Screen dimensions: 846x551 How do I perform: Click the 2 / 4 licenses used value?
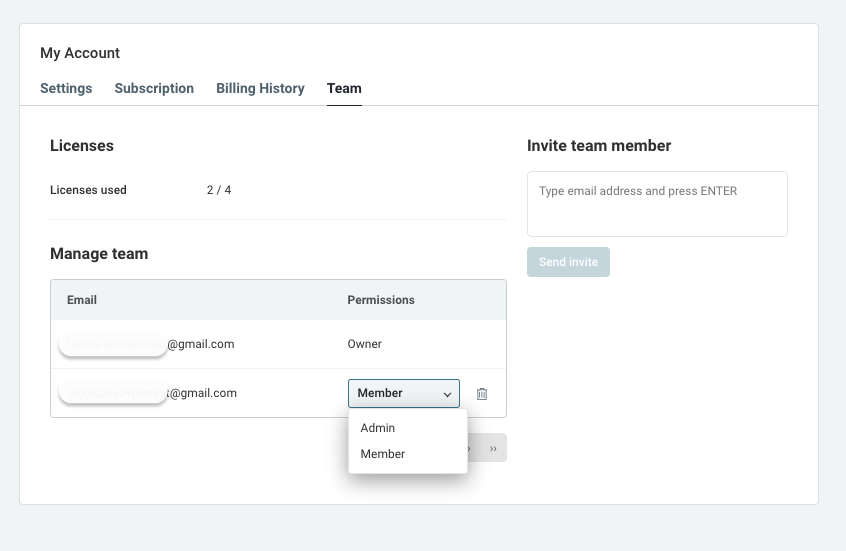219,190
